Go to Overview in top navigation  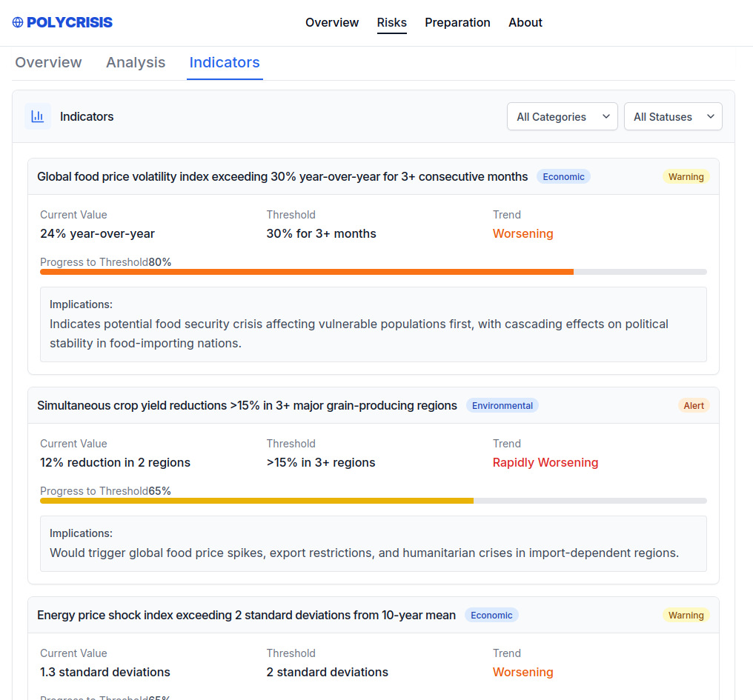tap(331, 22)
